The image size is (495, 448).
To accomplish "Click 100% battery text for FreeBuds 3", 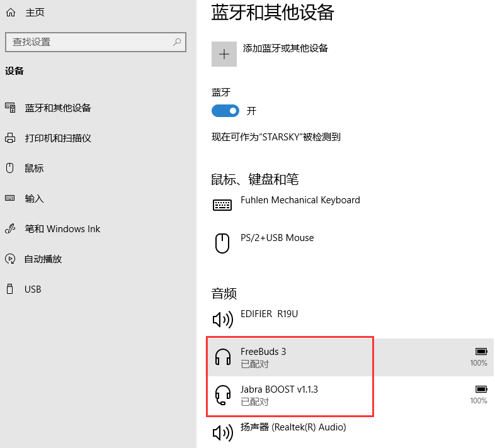I will coord(479,363).
